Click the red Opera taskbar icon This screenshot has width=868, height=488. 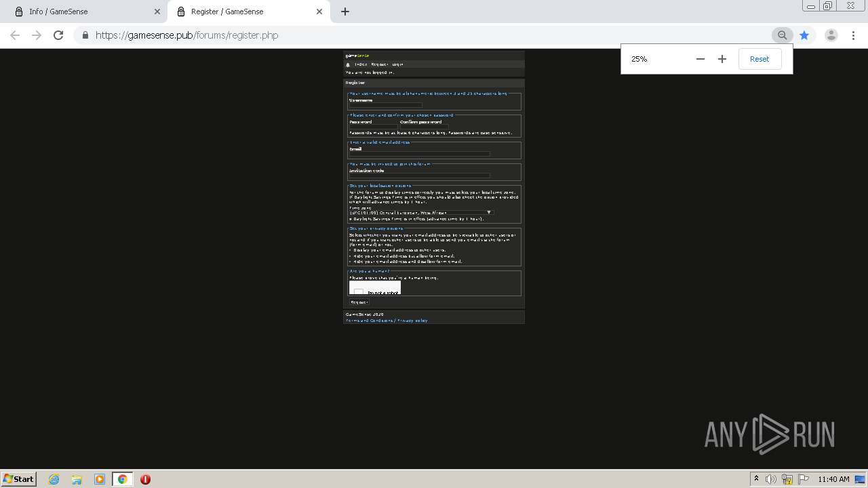click(145, 479)
